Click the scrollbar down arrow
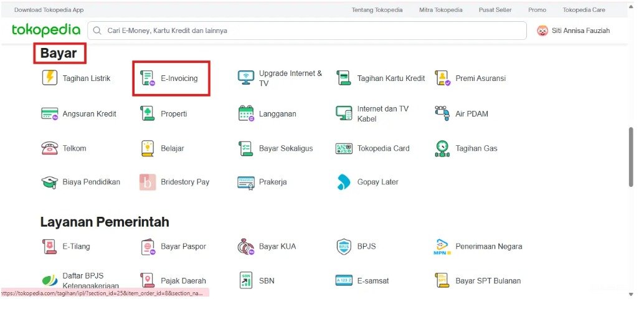 pos(632,294)
